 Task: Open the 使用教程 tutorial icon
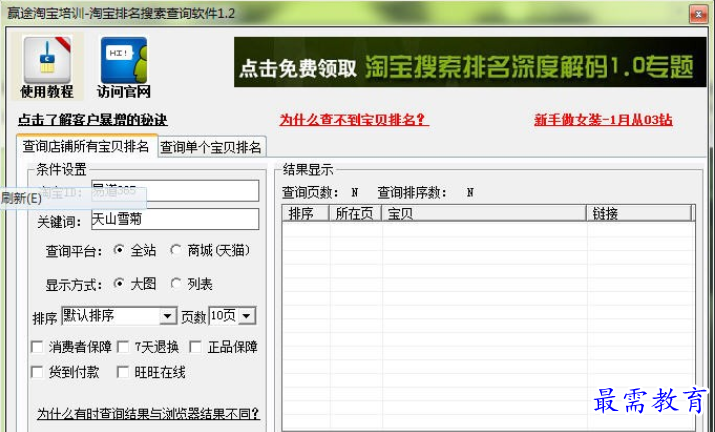click(47, 67)
